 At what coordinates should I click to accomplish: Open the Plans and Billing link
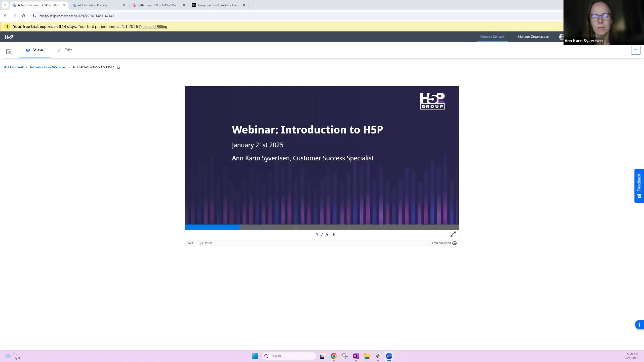click(x=153, y=27)
